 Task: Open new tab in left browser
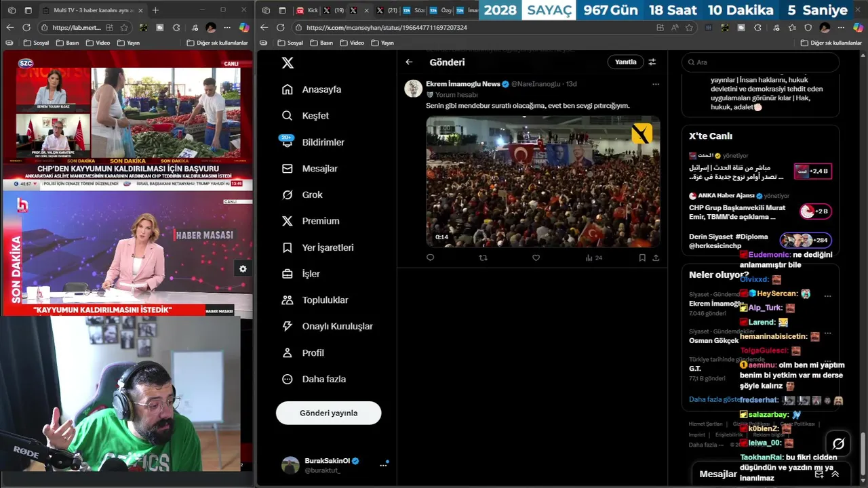(x=155, y=10)
